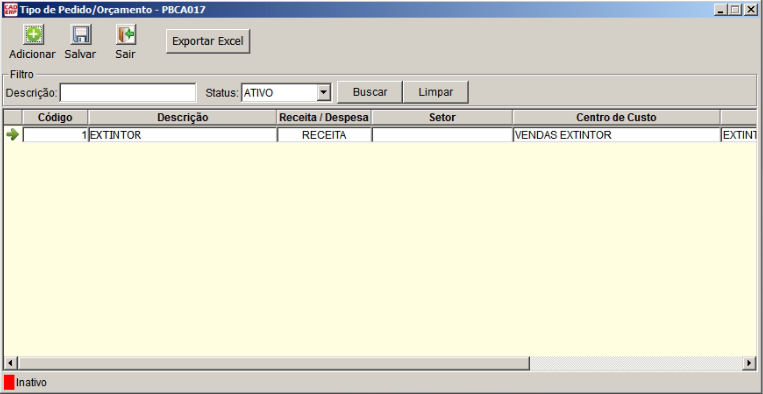Exit using the Sair door icon
The height and width of the screenshot is (394, 763).
126,35
